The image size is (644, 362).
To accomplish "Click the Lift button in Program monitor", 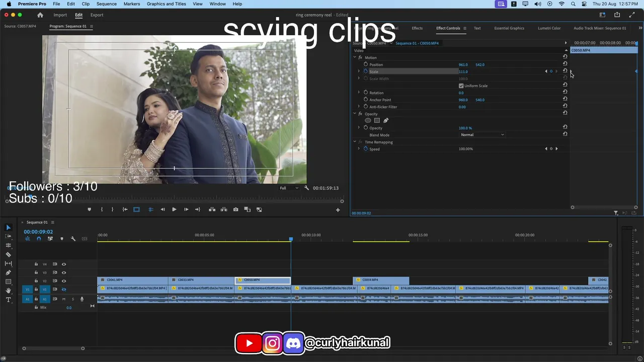I will 212,210.
